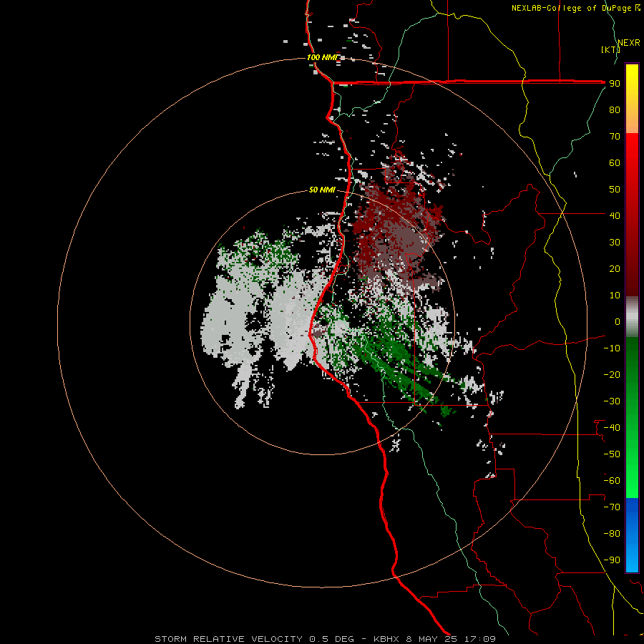The image size is (644, 644).
Task: Pick the blue segment of color bar
Action: click(x=632, y=535)
